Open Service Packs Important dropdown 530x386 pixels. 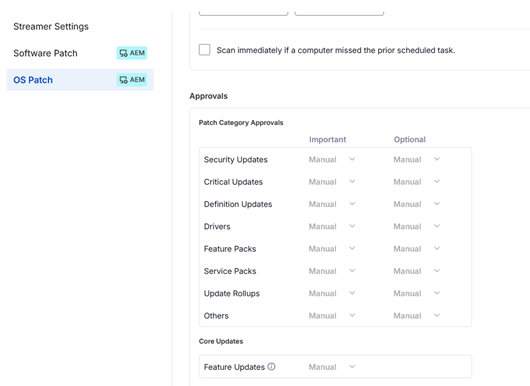332,271
